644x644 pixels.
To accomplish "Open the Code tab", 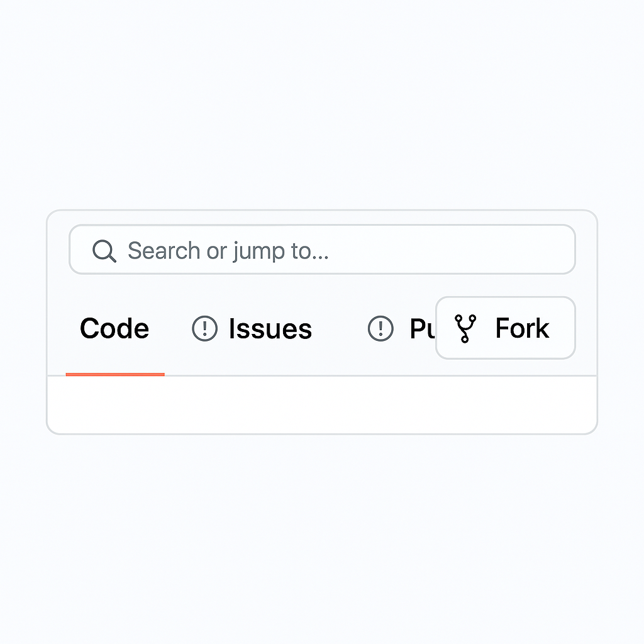I will point(114,329).
